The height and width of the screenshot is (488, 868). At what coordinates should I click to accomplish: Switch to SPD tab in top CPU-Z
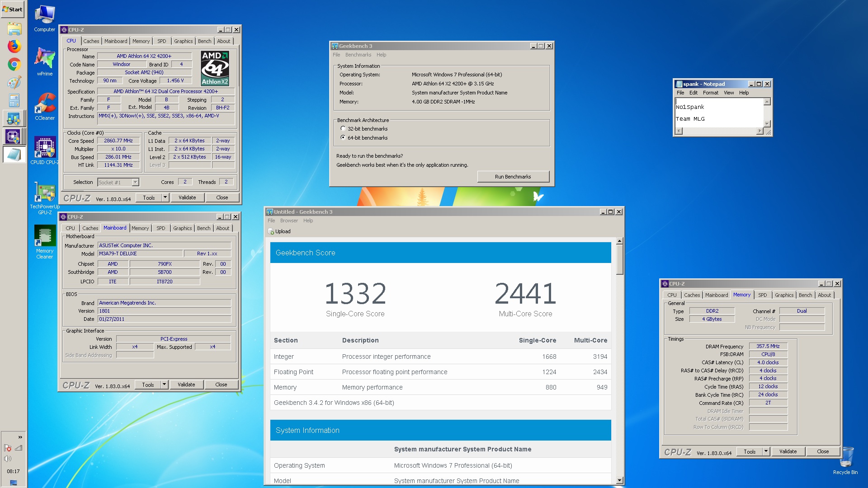161,41
